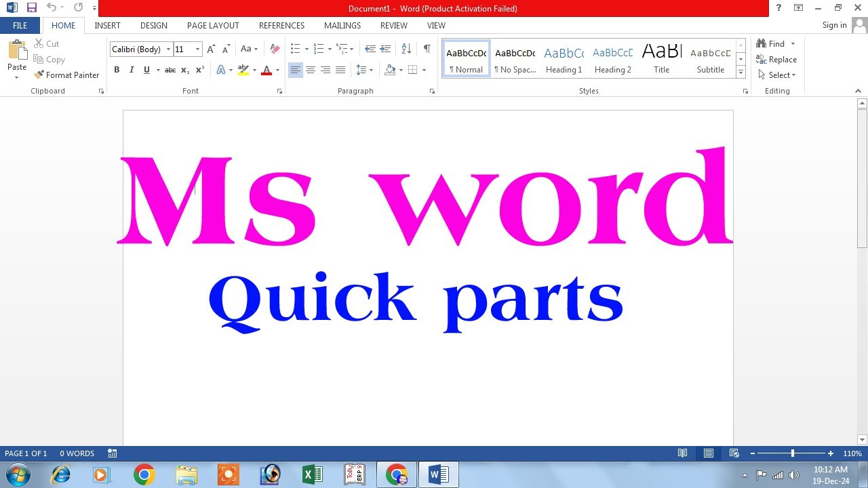Apply the Title style
This screenshot has width=868, height=488.
tap(662, 59)
